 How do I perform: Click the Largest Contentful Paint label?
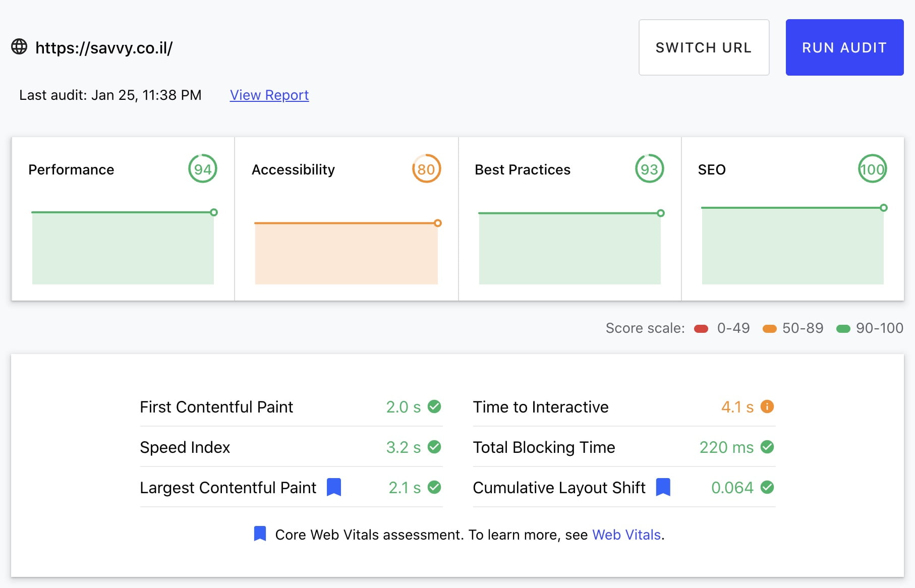coord(228,488)
